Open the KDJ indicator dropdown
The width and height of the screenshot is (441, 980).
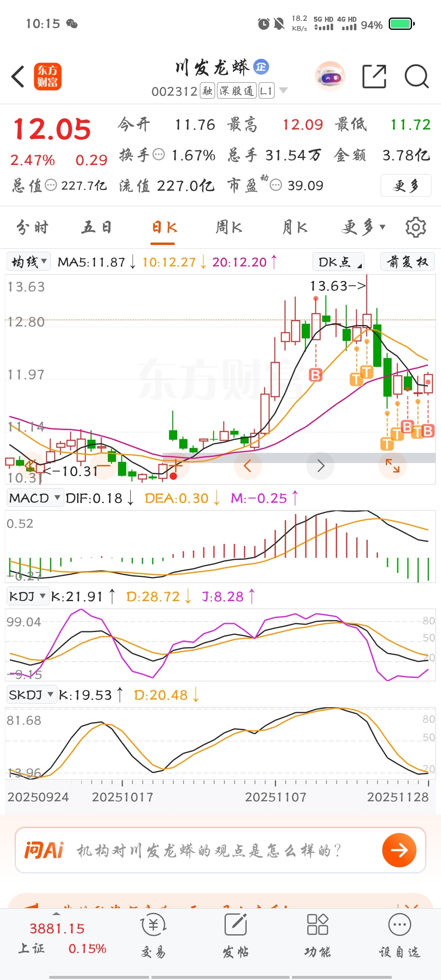(27, 597)
